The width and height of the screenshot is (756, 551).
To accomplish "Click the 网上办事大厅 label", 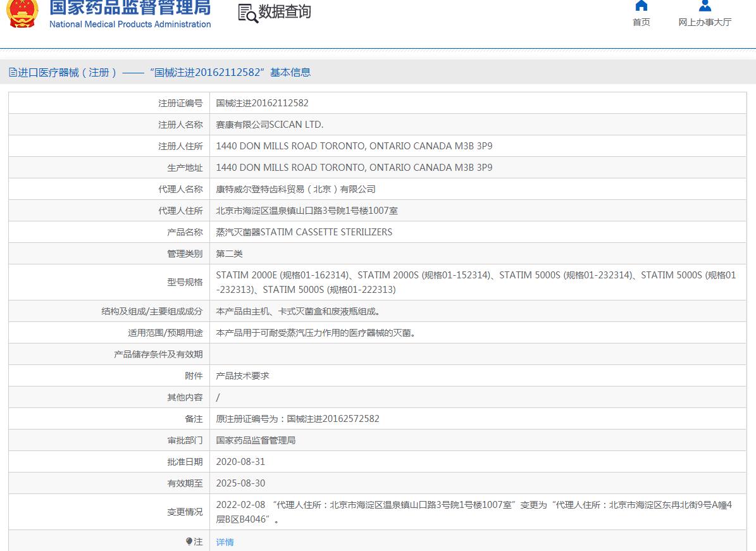I will (x=705, y=22).
